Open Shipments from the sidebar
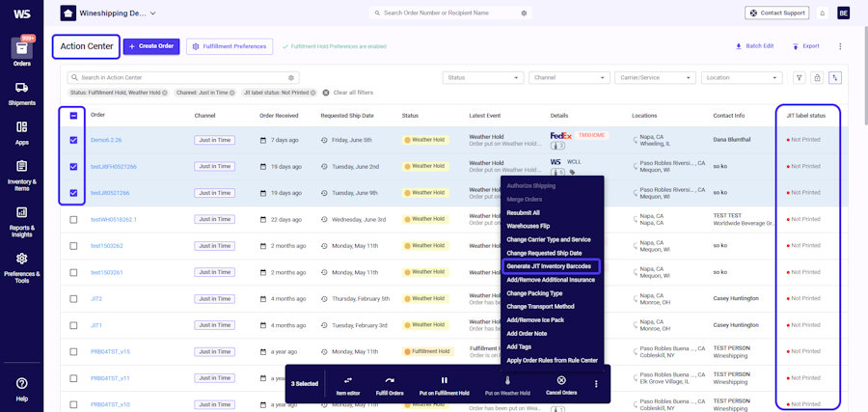This screenshot has width=868, height=412. coord(21,93)
